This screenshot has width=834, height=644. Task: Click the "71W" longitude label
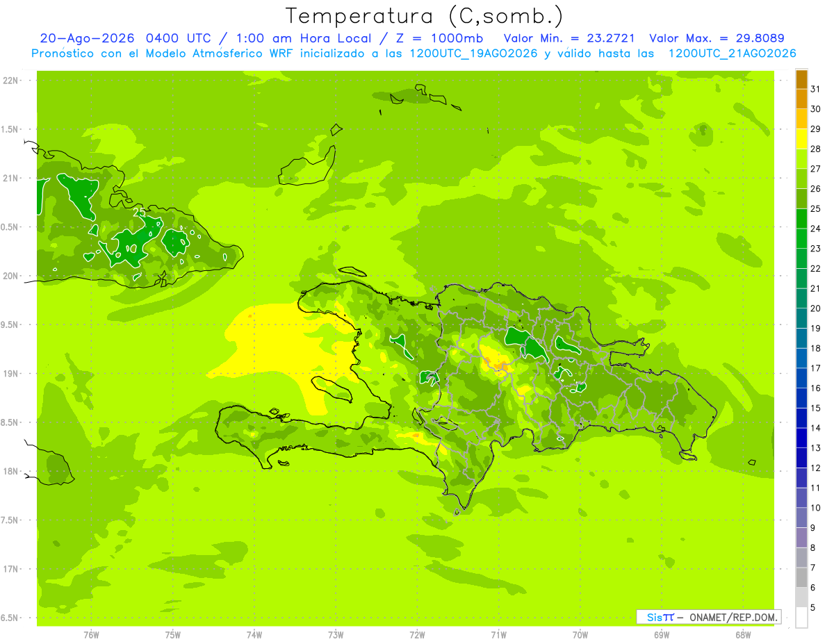click(x=498, y=635)
